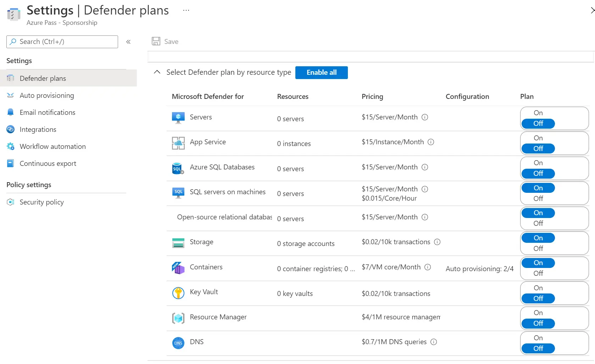
Task: Click info icon beside Storage pricing
Action: [x=437, y=242]
